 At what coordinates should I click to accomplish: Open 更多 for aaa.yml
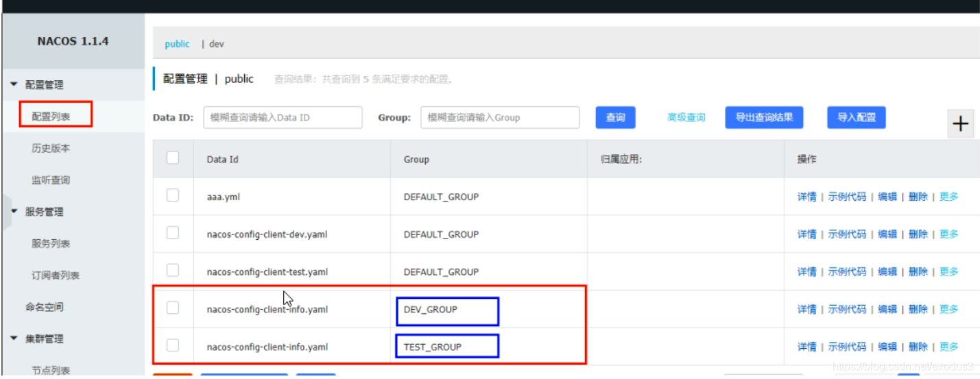(x=949, y=197)
